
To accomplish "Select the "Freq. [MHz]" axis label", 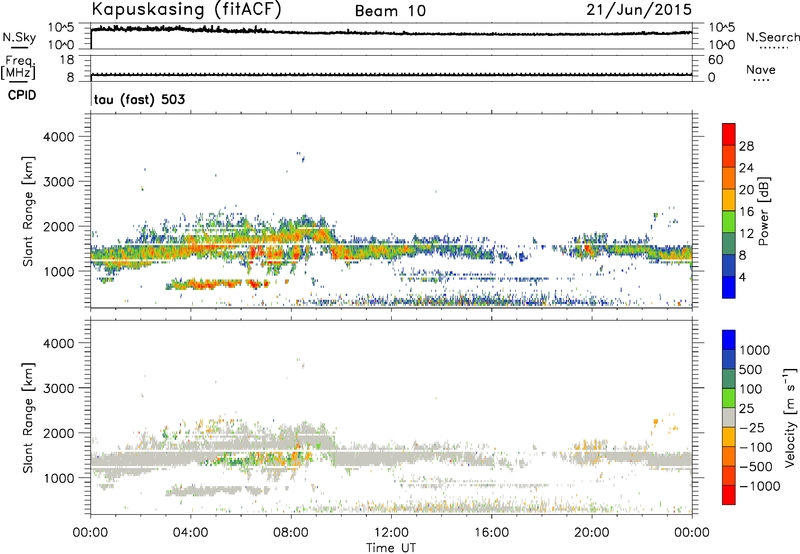I will 18,67.
